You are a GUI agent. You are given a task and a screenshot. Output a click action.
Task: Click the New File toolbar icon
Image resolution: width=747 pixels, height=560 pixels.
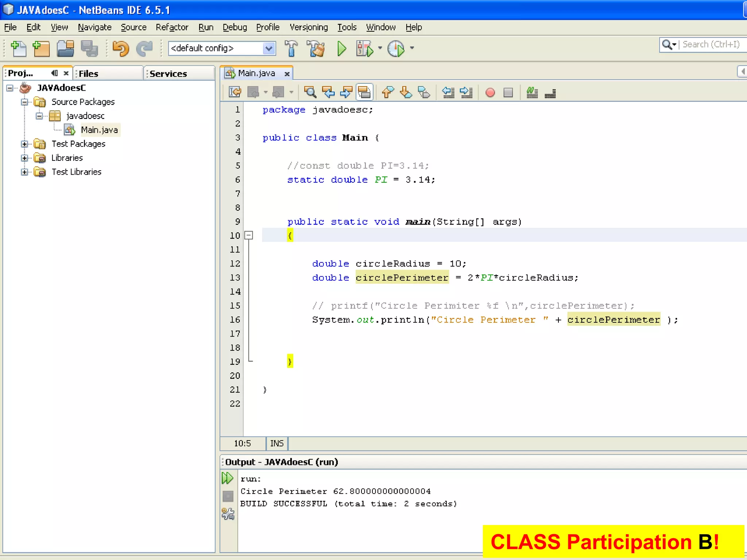[19, 48]
